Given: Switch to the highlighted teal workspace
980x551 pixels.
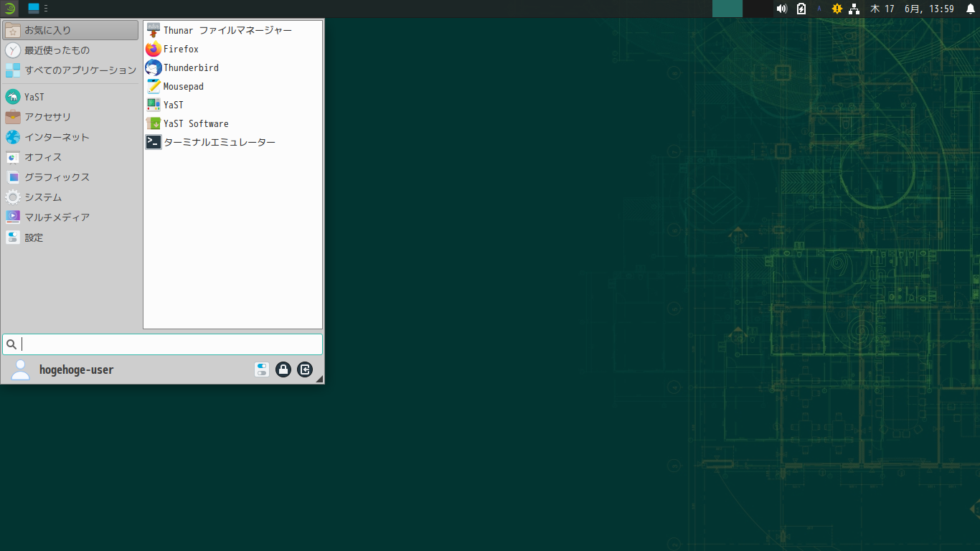Looking at the screenshot, I should [727, 9].
